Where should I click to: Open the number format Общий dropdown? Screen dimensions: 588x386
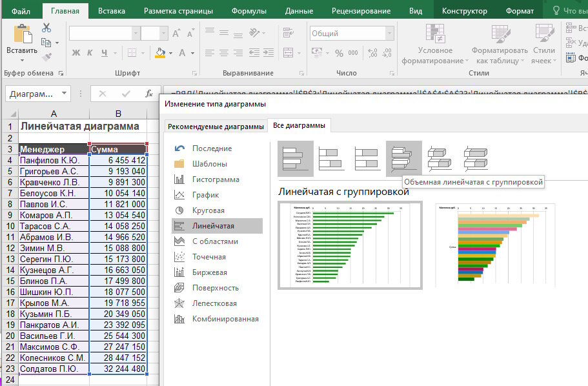point(390,34)
